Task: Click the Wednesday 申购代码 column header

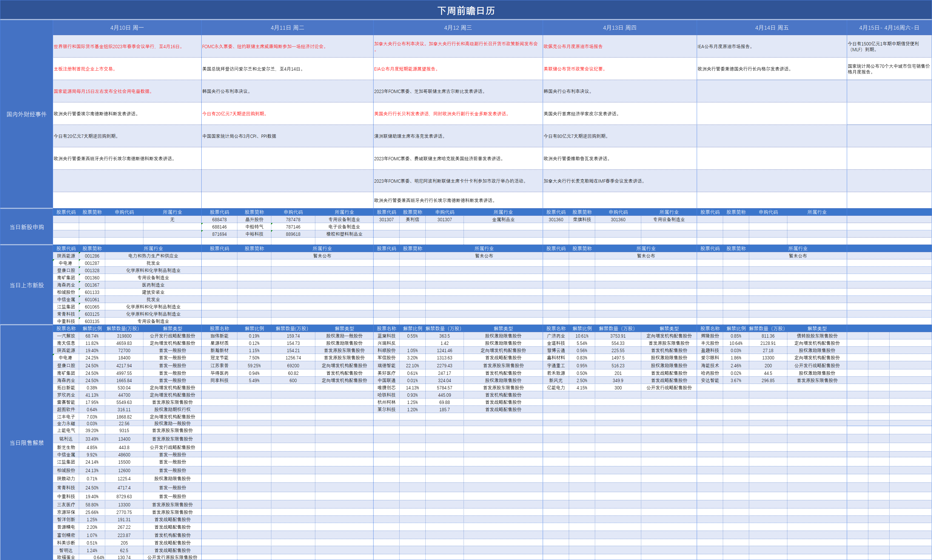Action: point(444,212)
